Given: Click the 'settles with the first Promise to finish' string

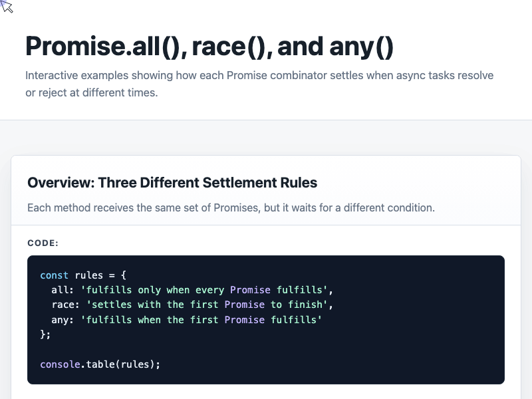Looking at the screenshot, I should coord(207,305).
